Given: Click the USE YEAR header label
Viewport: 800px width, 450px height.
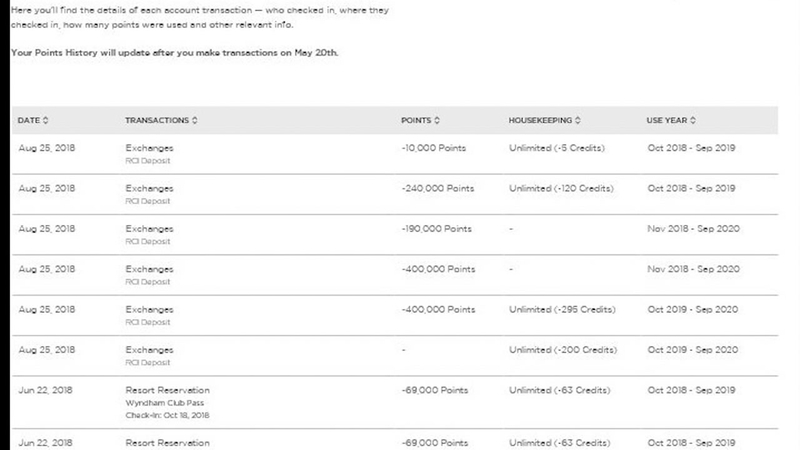Looking at the screenshot, I should coord(667,120).
